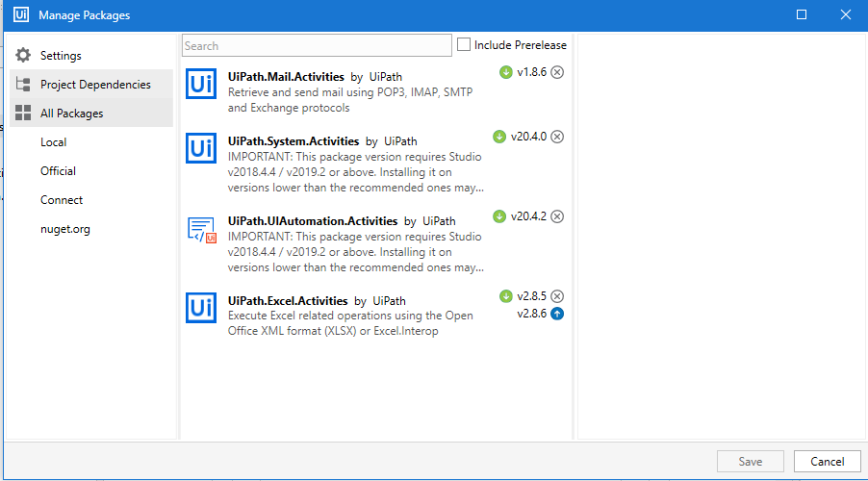Image resolution: width=868 pixels, height=481 pixels.
Task: Click into the package Search field
Action: [x=317, y=45]
